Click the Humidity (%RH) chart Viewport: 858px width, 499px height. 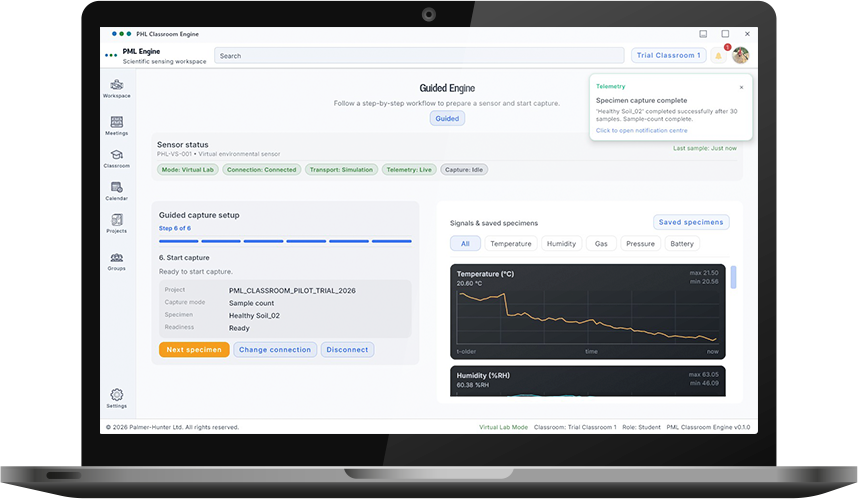(588, 381)
